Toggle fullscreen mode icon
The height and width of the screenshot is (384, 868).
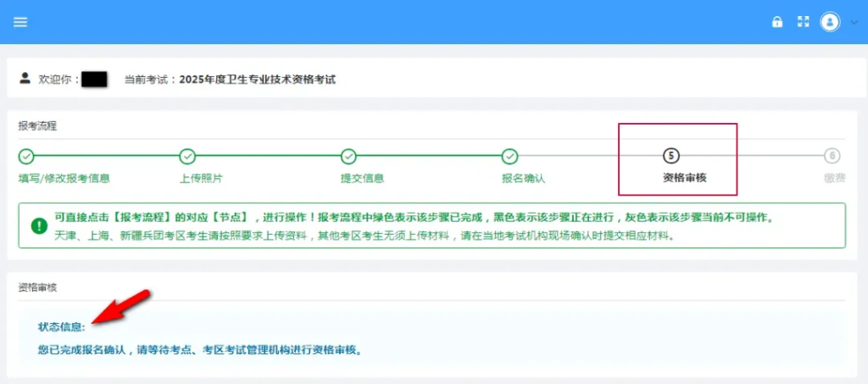(x=803, y=21)
